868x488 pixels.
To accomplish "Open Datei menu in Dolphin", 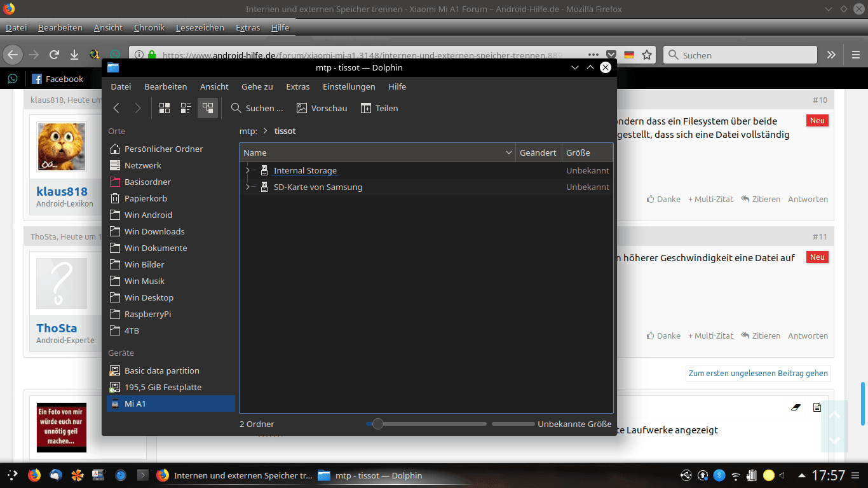I will tap(121, 86).
